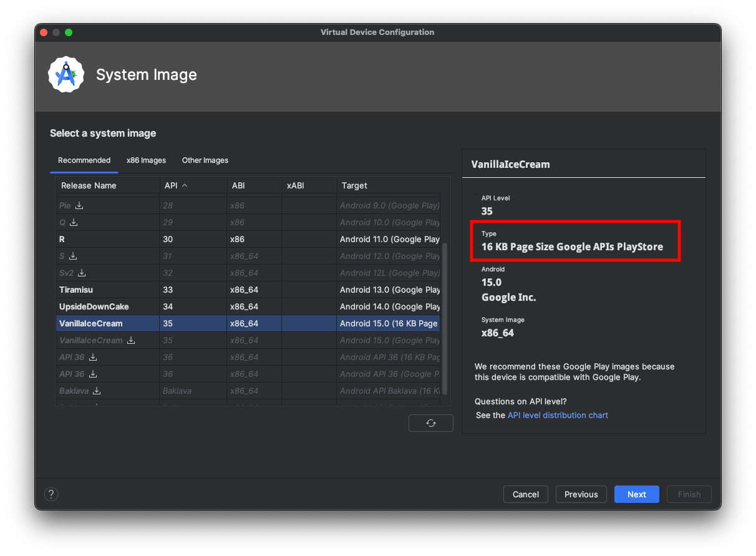Click the Sv2 release name
The height and width of the screenshot is (556, 756).
[67, 273]
